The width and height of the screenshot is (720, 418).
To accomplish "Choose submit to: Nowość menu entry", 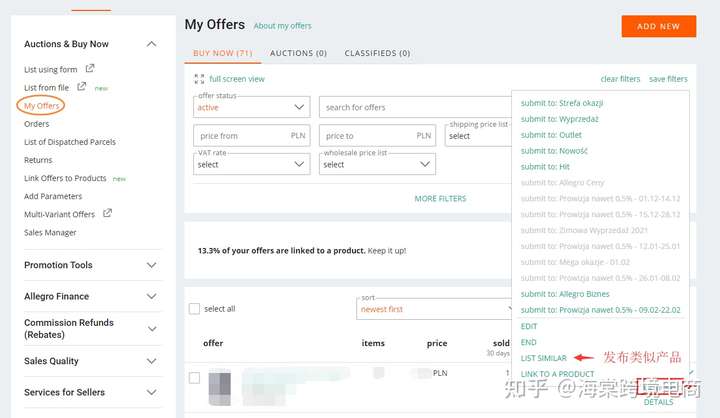I will point(554,151).
